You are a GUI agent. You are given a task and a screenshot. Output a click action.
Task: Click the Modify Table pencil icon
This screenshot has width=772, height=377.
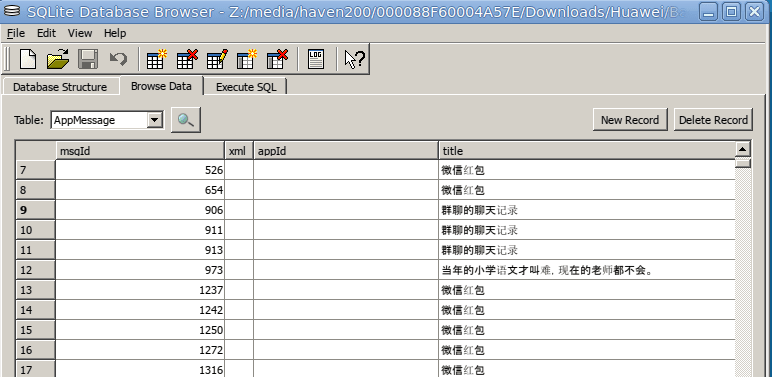click(217, 59)
